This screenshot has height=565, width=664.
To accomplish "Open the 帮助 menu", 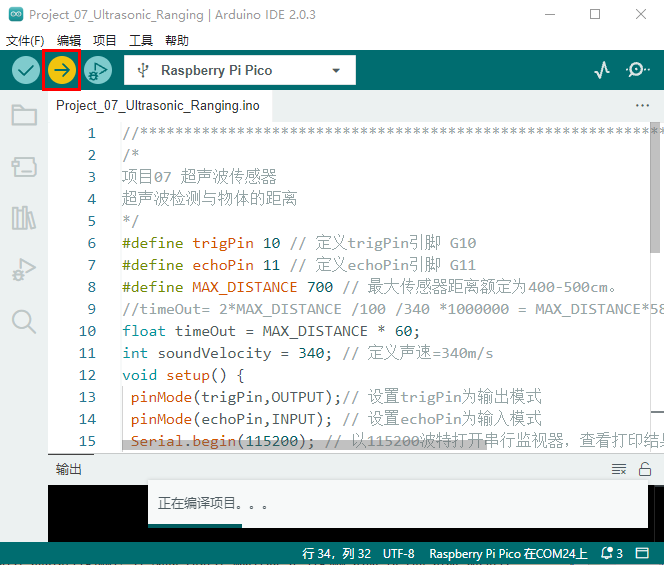I will pos(177,41).
